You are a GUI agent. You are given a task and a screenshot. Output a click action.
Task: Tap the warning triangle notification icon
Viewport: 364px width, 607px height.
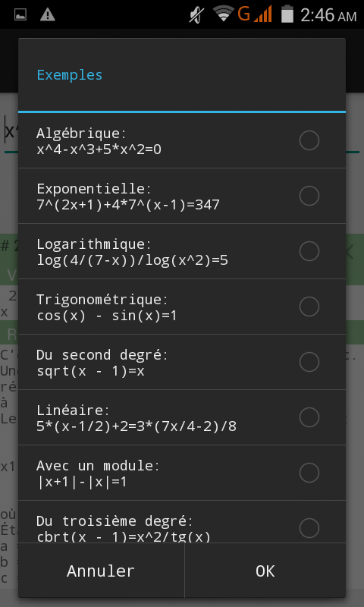48,14
